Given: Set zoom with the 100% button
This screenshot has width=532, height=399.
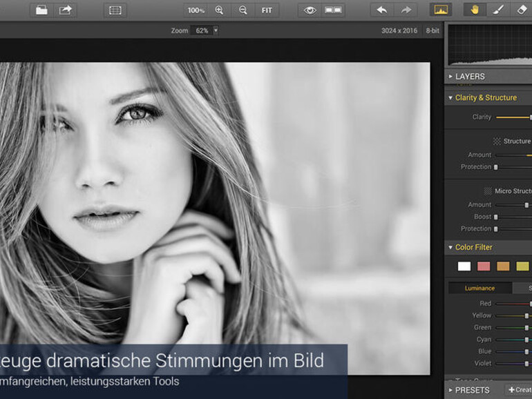Looking at the screenshot, I should (196, 10).
